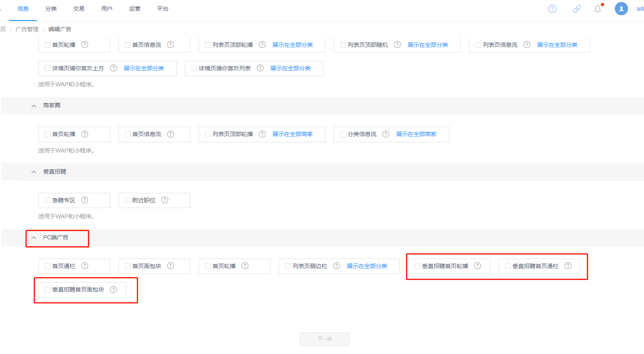Click 展示在全部分类 beside 列表页侧边栏

click(367, 266)
